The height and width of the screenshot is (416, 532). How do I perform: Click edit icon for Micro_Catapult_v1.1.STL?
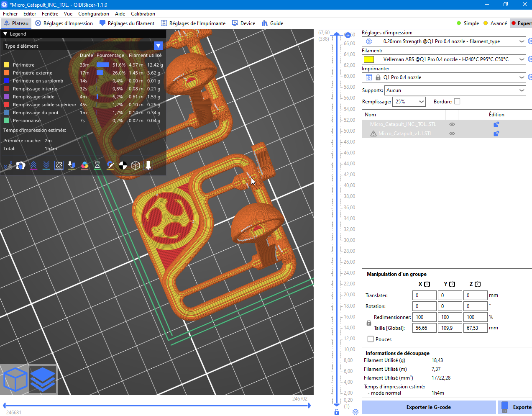496,134
